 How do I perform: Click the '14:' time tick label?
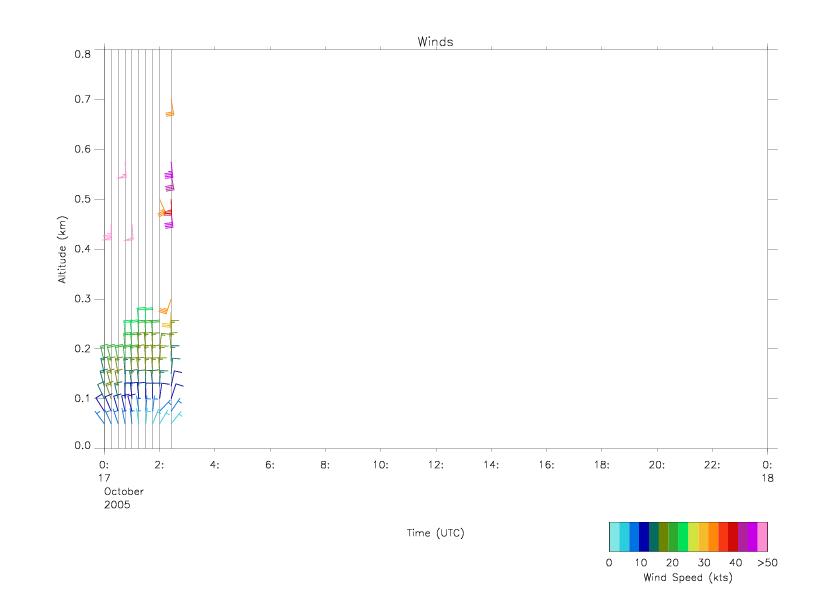tap(491, 465)
